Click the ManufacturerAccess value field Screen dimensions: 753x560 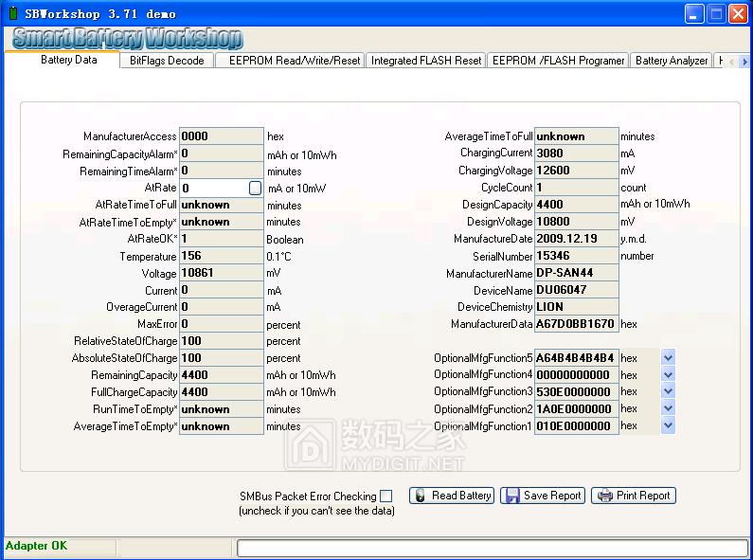pos(221,136)
